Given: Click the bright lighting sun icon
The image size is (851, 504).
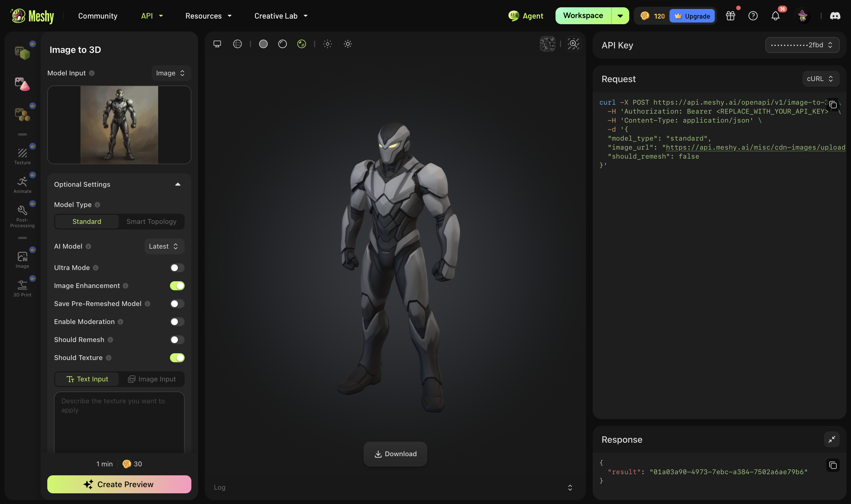Looking at the screenshot, I should click(348, 44).
